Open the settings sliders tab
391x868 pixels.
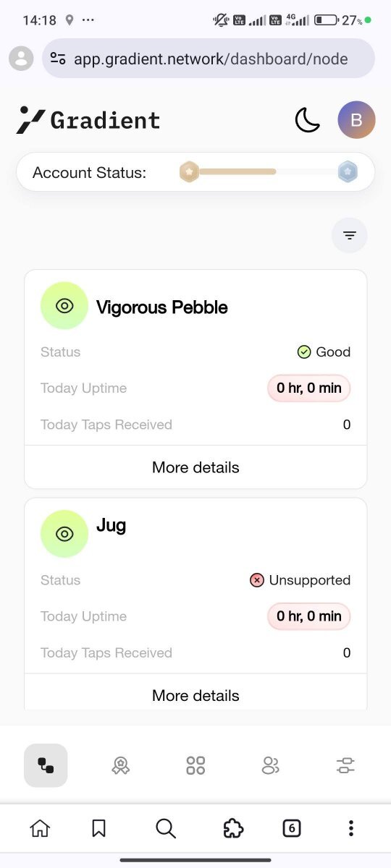point(345,765)
